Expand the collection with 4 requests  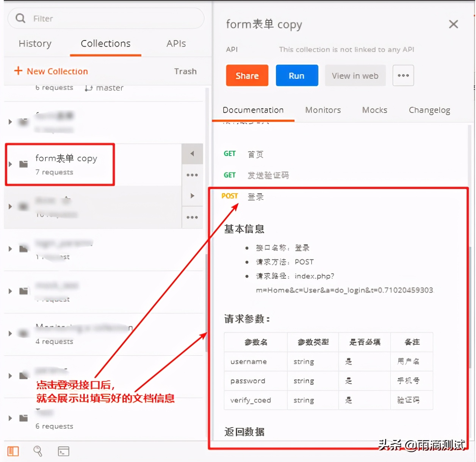click(10, 333)
